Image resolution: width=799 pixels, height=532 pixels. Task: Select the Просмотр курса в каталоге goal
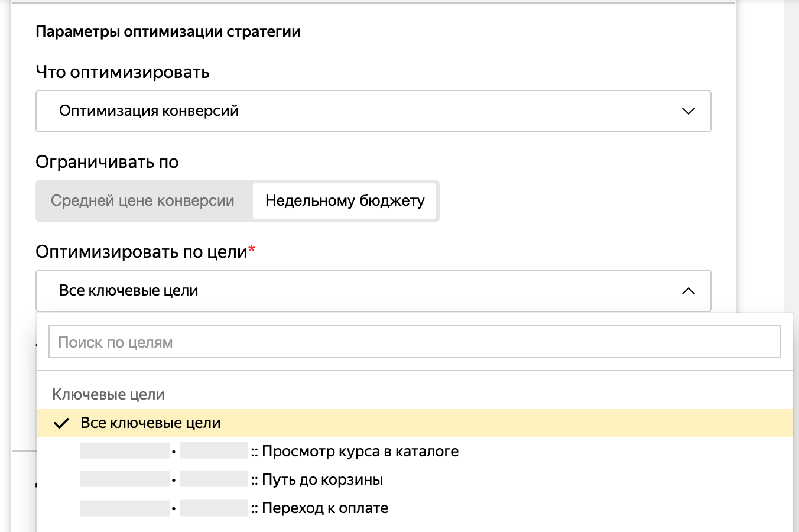click(x=360, y=452)
